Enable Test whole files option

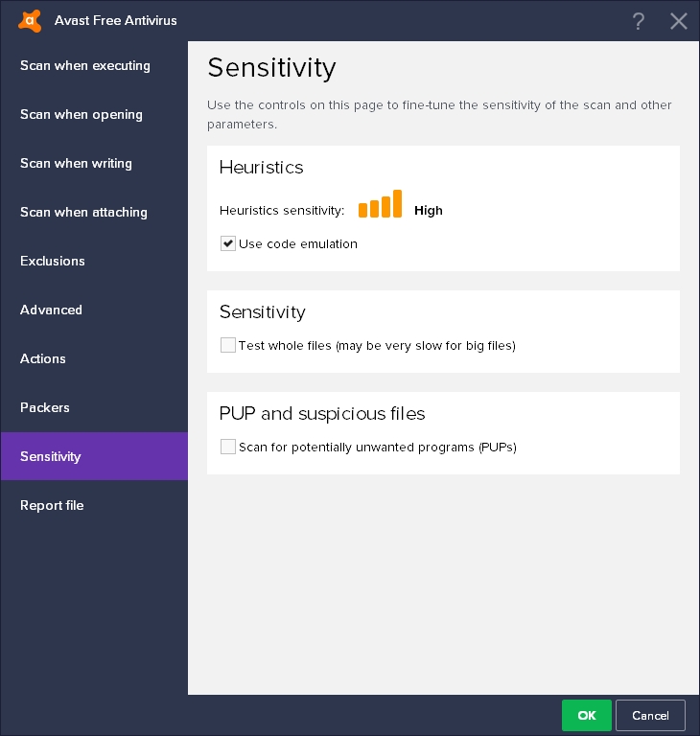click(228, 345)
